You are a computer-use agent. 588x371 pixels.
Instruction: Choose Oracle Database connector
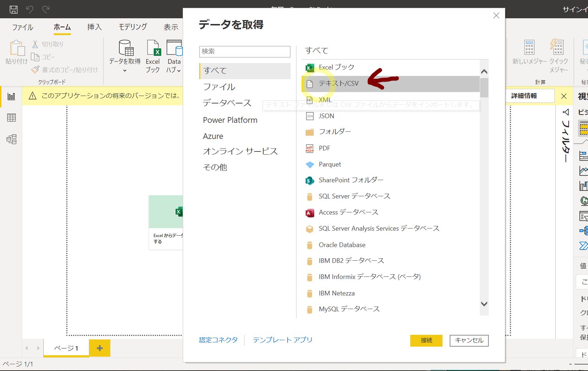click(x=391, y=245)
